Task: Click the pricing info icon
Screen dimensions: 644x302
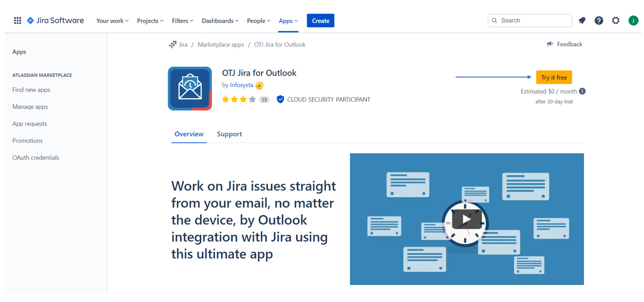Action: click(x=582, y=91)
